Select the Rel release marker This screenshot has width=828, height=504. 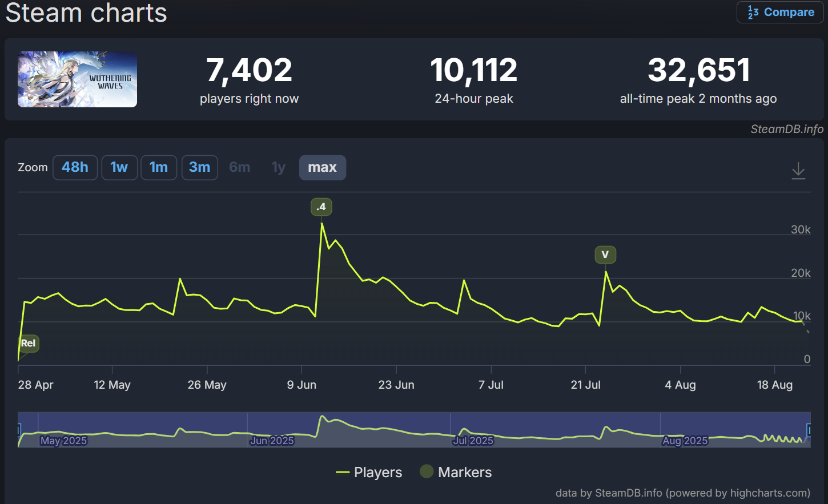(x=29, y=343)
